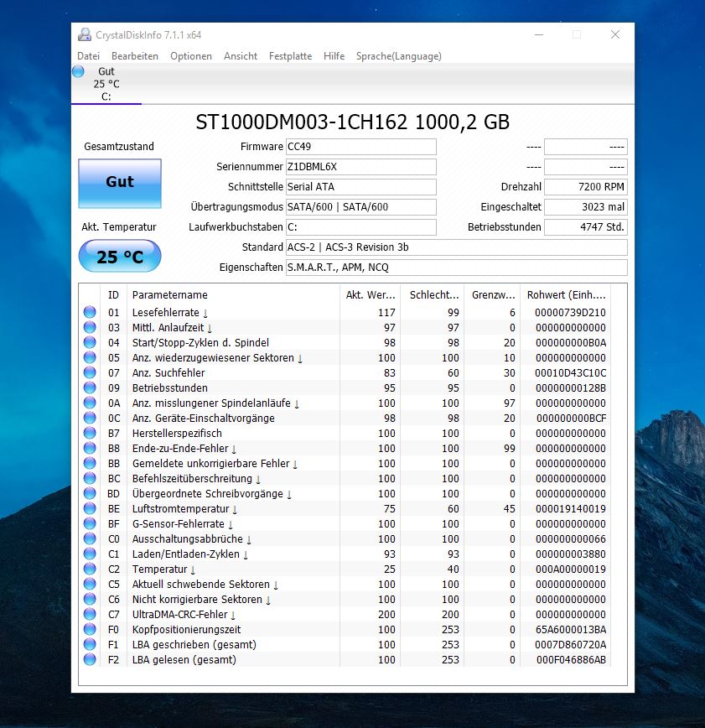Click status icon of Ausschaltungsabbrüche row
The image size is (705, 728).
click(x=90, y=538)
